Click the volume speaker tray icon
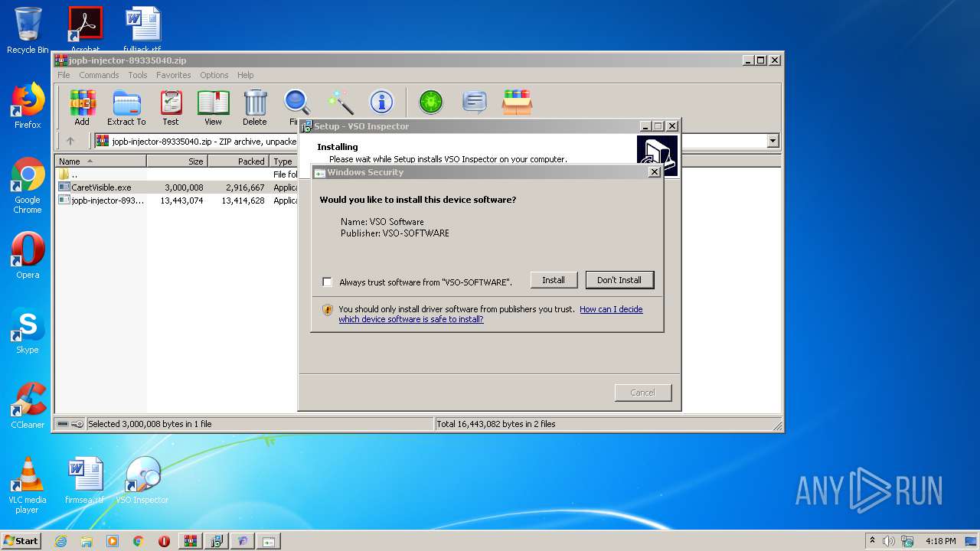 889,541
